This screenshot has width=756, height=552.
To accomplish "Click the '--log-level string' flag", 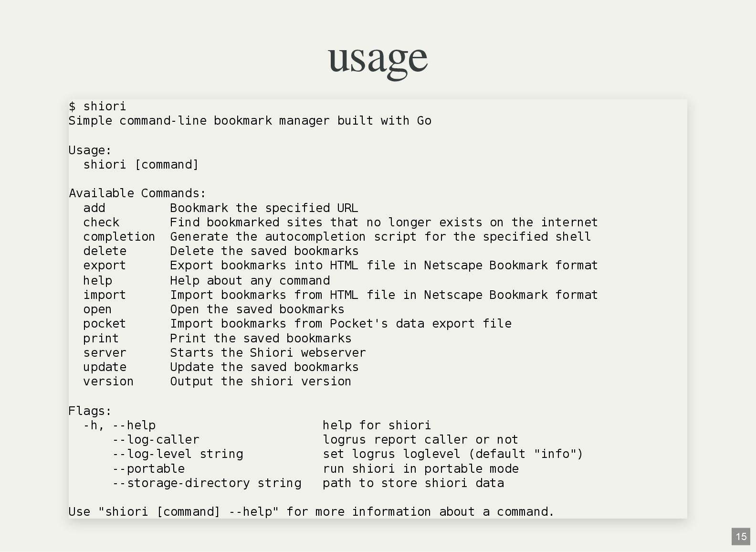I will pos(178,454).
